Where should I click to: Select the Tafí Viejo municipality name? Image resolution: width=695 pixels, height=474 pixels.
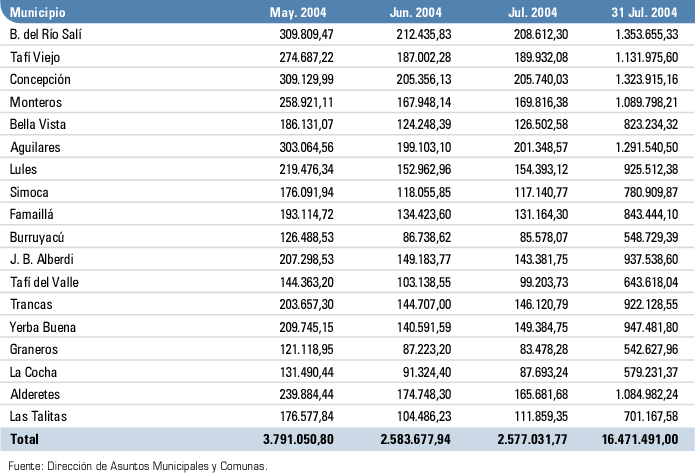35,57
